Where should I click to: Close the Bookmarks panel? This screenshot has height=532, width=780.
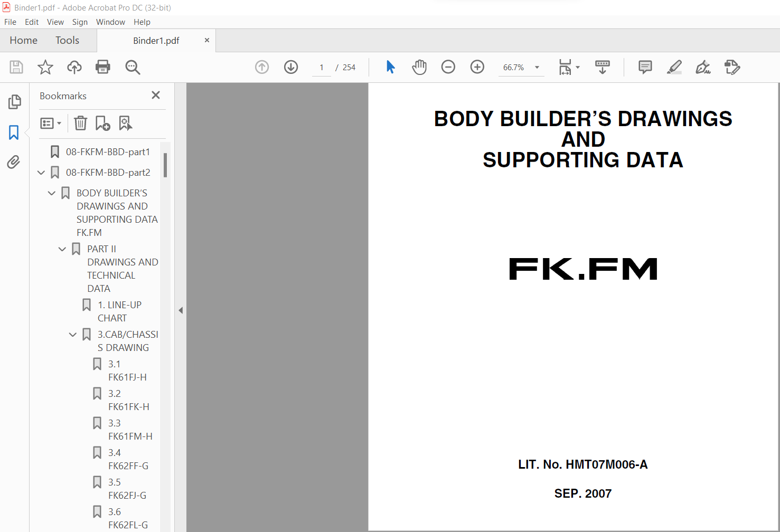pyautogui.click(x=156, y=95)
